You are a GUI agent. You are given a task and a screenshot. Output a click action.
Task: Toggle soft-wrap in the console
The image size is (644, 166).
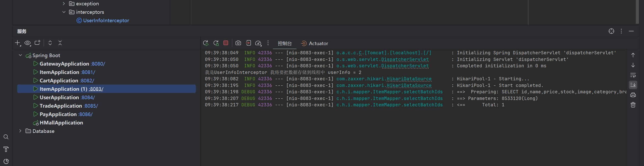click(633, 75)
